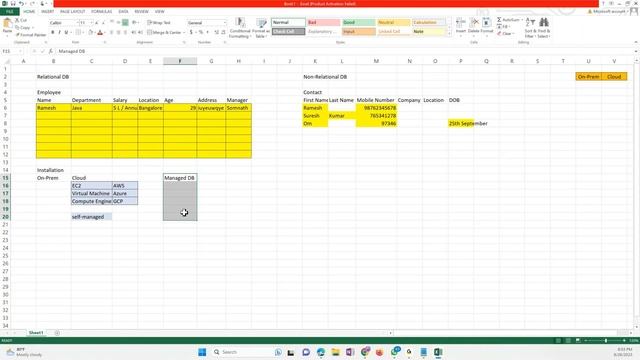Open Microsoft account dropdown

[608, 11]
